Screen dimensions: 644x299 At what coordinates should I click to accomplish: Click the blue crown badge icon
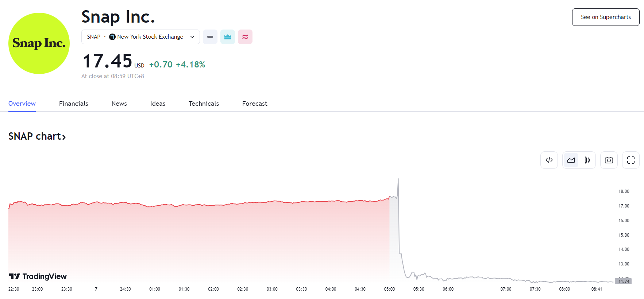228,37
